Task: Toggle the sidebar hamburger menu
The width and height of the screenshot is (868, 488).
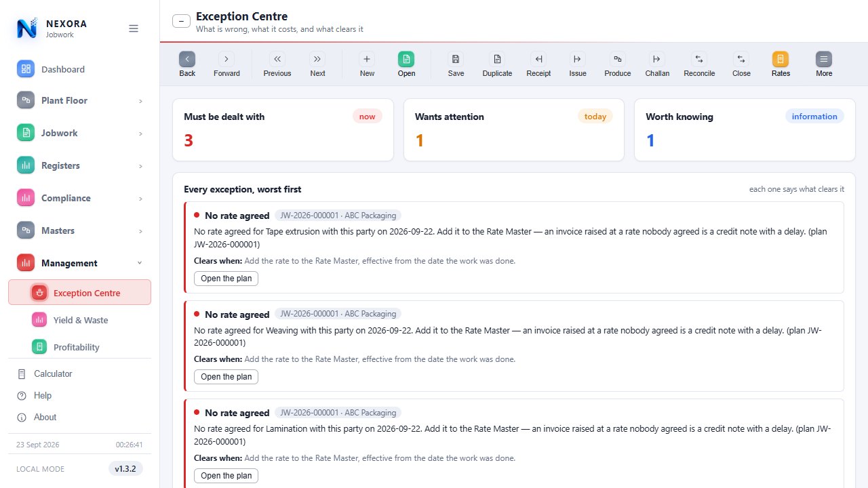Action: (134, 28)
